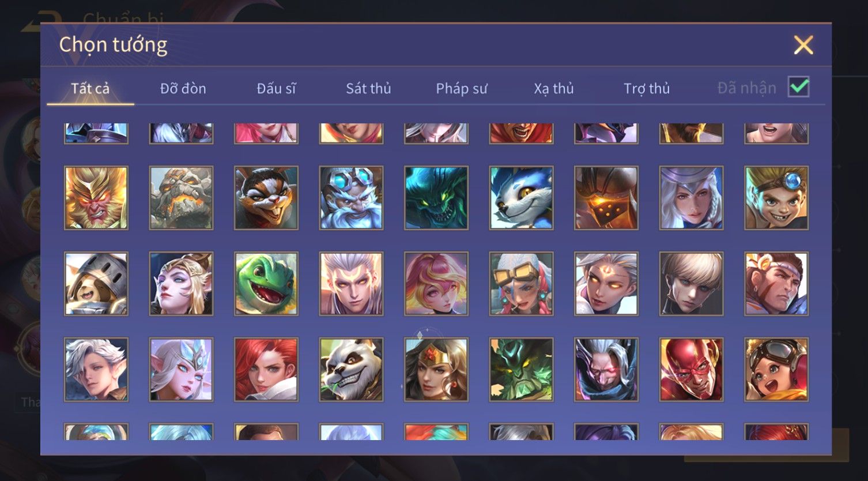Choose the Flash red-masked hero
Image resolution: width=868 pixels, height=481 pixels.
coord(691,369)
